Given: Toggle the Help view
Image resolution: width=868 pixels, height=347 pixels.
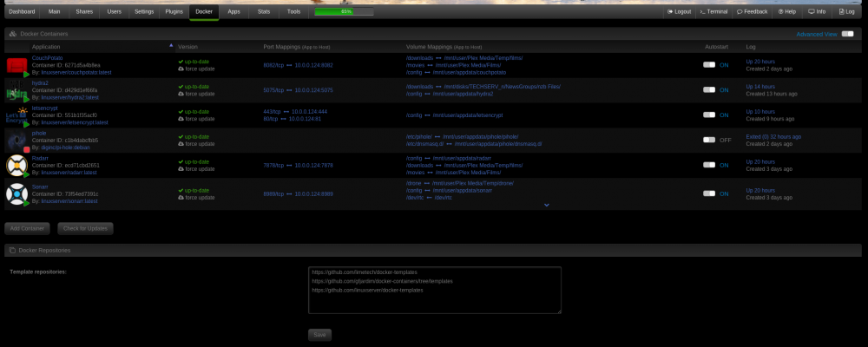Looking at the screenshot, I should (786, 11).
